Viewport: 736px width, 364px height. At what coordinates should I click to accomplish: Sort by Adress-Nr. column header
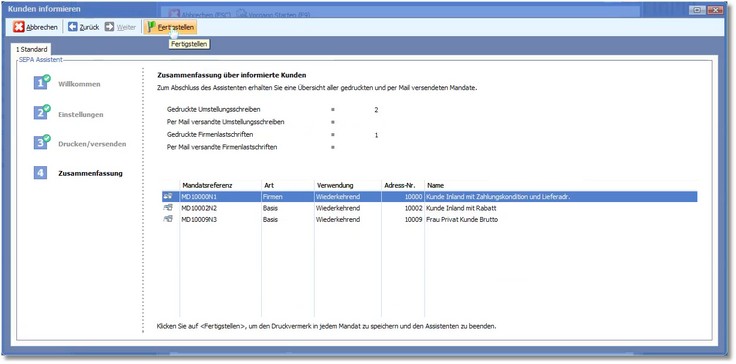403,186
